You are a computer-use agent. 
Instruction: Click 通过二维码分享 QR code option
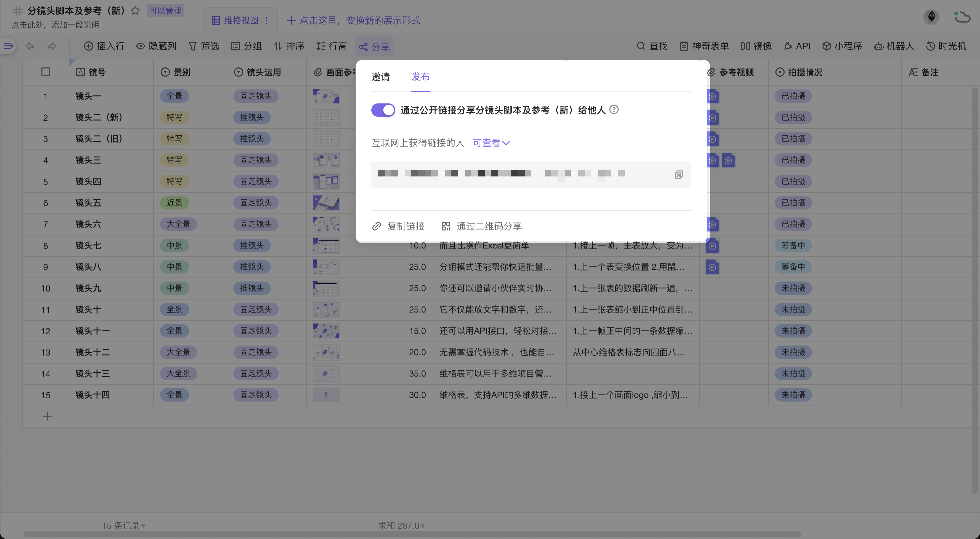481,226
